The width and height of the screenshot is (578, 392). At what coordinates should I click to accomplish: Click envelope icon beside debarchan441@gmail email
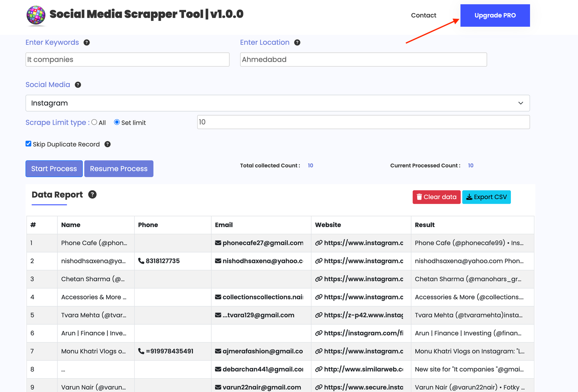[218, 369]
